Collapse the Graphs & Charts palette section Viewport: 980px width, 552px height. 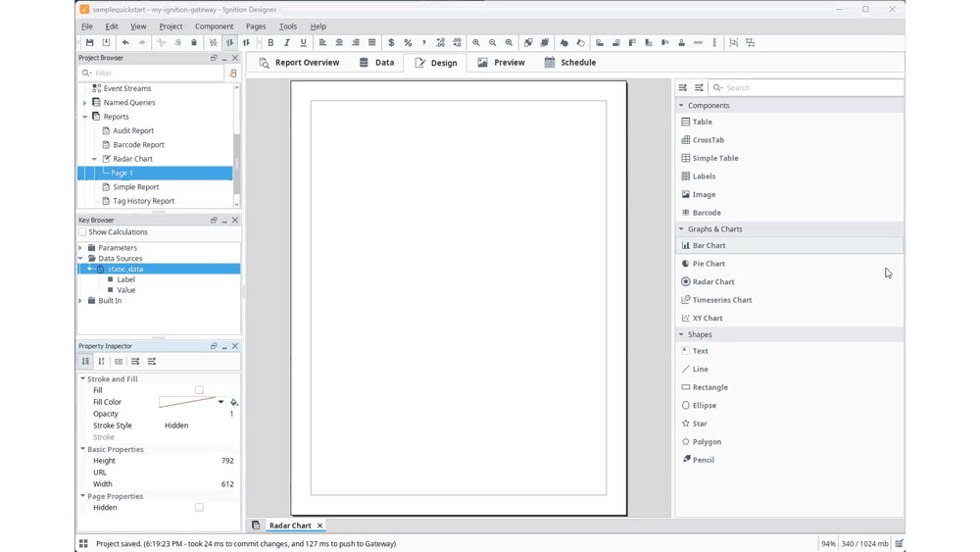(681, 228)
